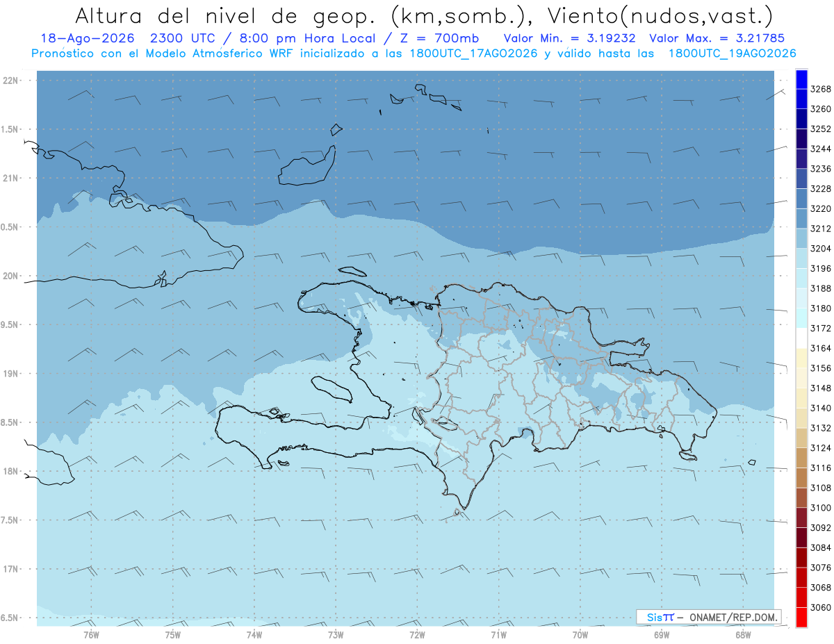
Task: Click the 74W longitude axis label
Action: [x=254, y=636]
